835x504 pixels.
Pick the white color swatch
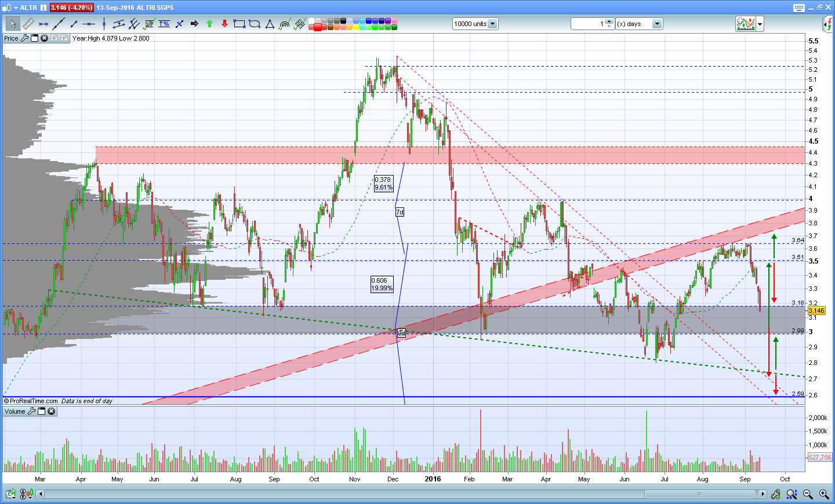click(311, 21)
